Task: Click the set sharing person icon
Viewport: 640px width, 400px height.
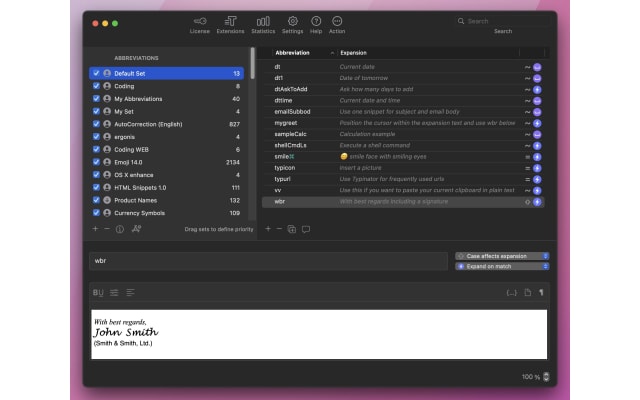Action: 136,229
